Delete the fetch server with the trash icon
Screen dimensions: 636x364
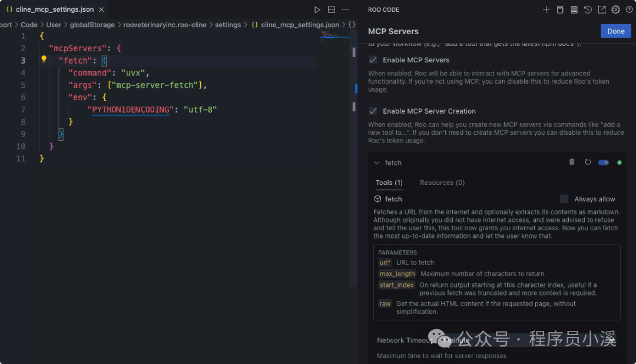(x=571, y=163)
